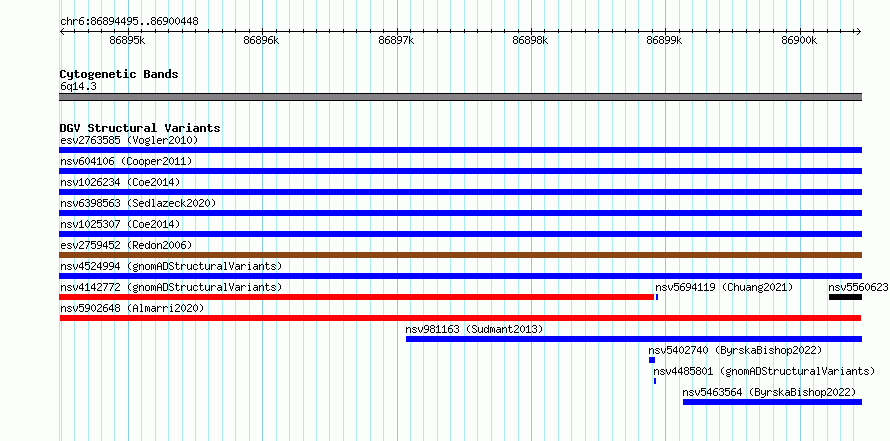Click the chr6:86894495..86900448 region label
Viewport: 890px width, 441px height.
(x=129, y=22)
